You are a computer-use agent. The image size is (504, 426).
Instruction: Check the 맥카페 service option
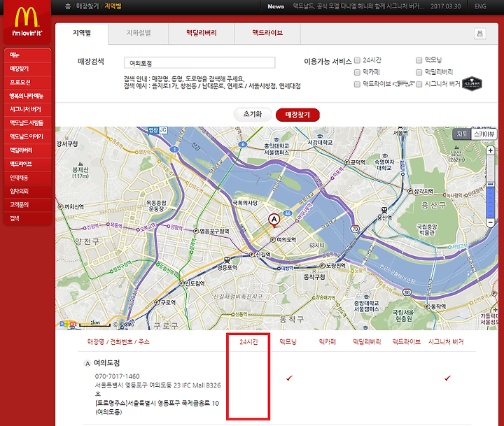357,72
